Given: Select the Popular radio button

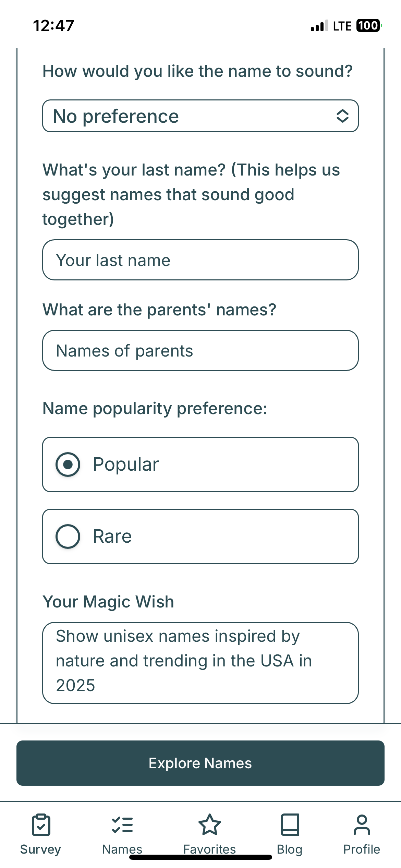Looking at the screenshot, I should pyautogui.click(x=68, y=465).
